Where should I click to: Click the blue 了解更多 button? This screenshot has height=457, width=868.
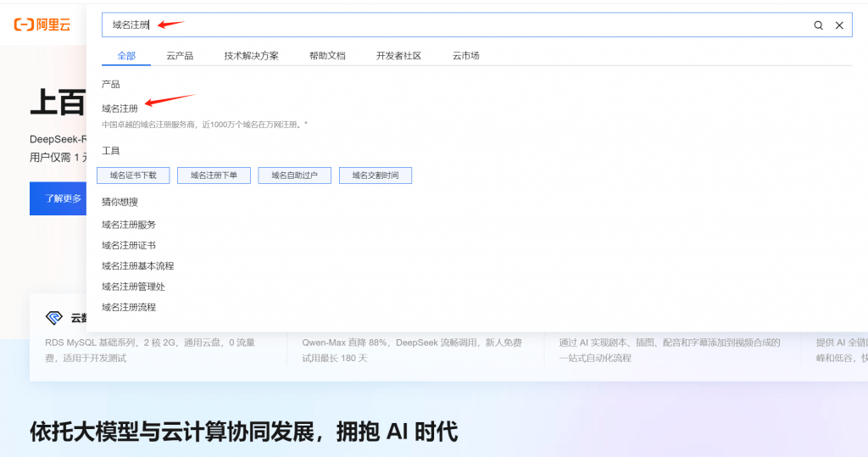coord(58,198)
